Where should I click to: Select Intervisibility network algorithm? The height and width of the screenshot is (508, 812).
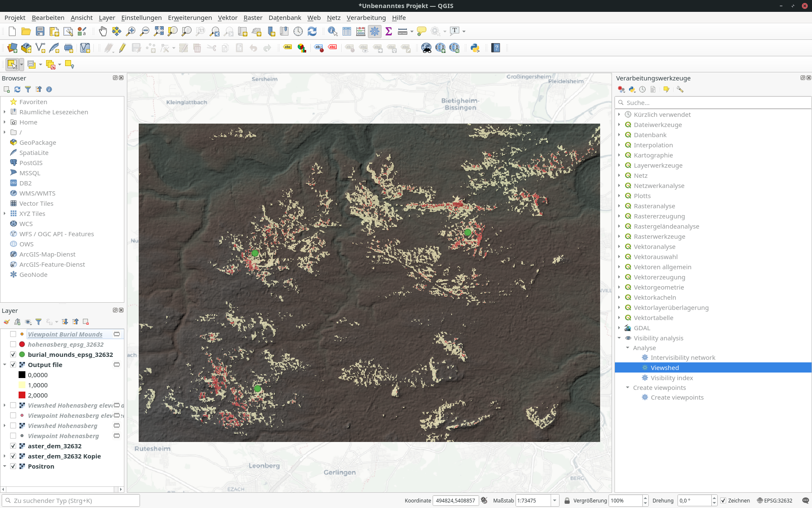[683, 357]
